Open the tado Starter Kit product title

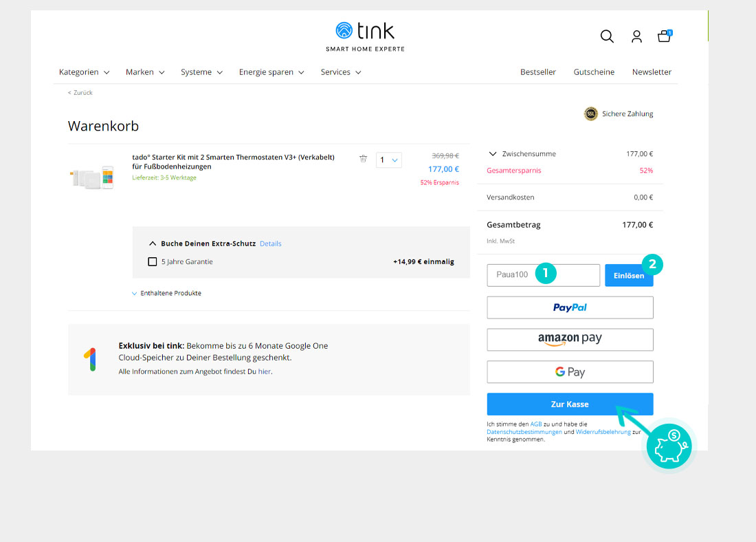[234, 162]
